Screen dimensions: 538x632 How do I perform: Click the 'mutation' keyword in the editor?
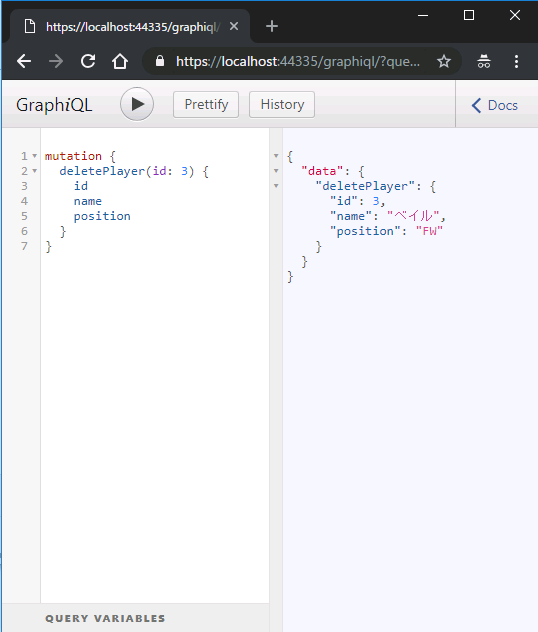[73, 156]
